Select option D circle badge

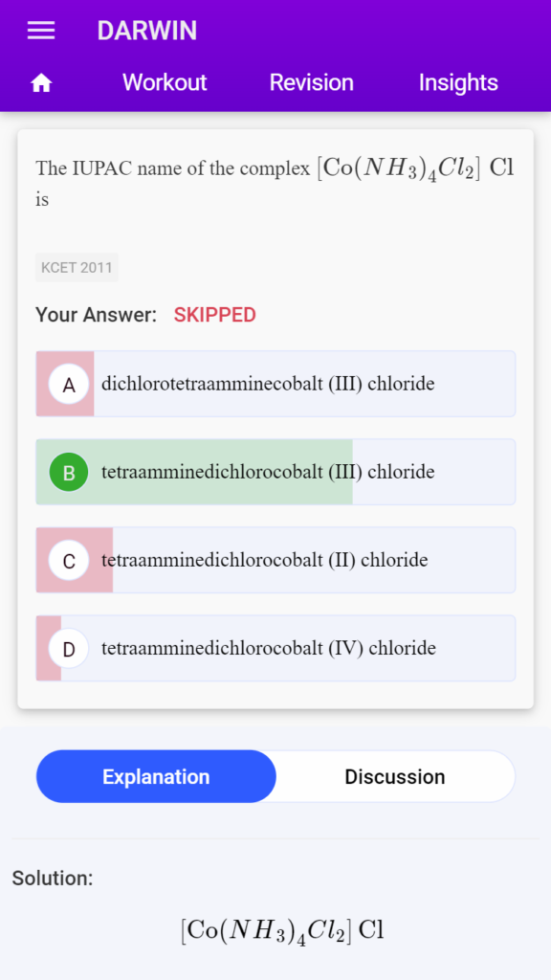click(69, 648)
